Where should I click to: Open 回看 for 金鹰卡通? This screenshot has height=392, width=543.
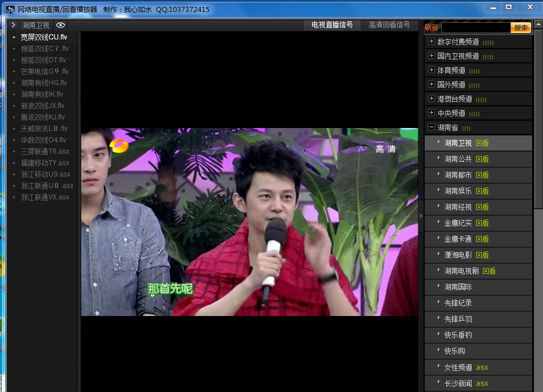click(482, 239)
